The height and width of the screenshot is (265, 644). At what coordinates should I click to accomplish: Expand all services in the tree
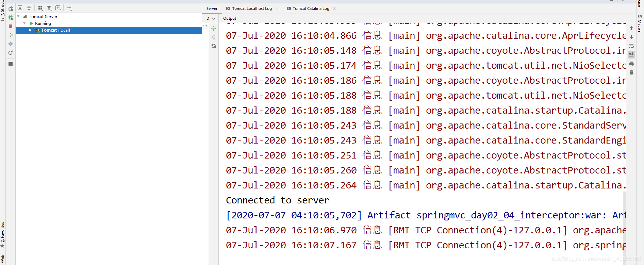(x=20, y=8)
